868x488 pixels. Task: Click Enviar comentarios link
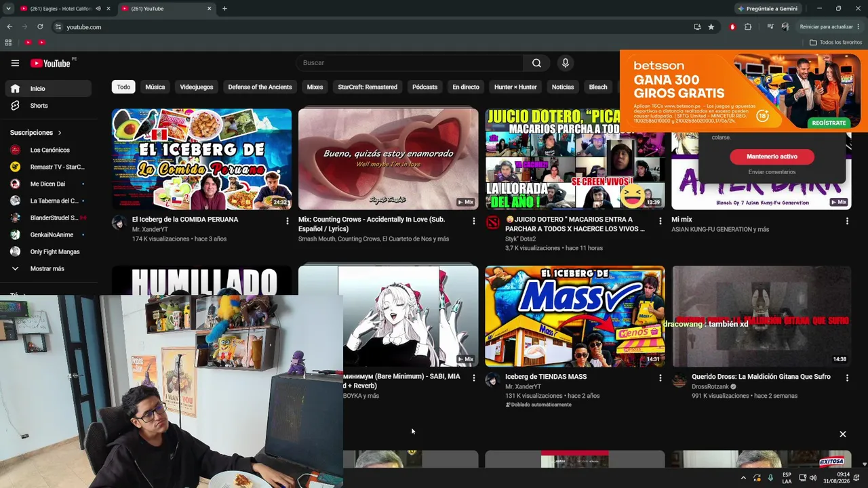(772, 172)
